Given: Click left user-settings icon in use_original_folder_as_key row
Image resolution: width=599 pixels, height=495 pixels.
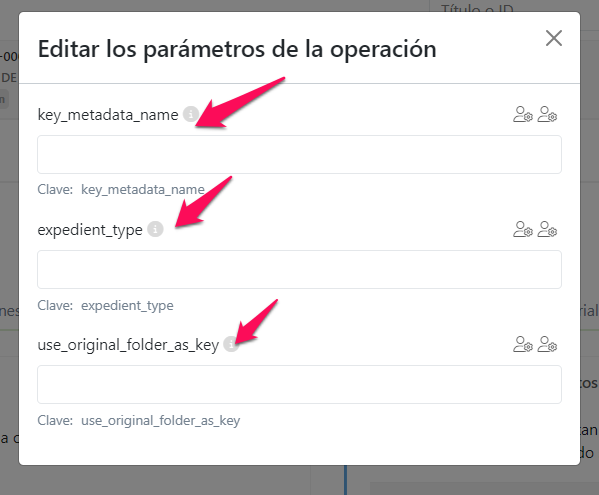Looking at the screenshot, I should click(523, 344).
